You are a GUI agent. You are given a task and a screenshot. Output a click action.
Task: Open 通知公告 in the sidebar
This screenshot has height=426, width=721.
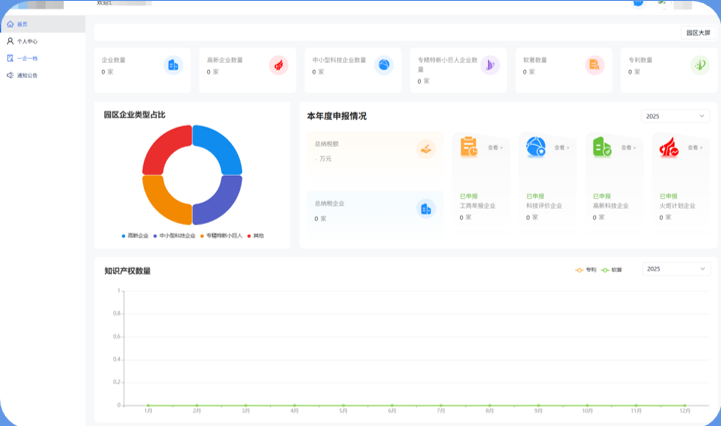(x=27, y=75)
